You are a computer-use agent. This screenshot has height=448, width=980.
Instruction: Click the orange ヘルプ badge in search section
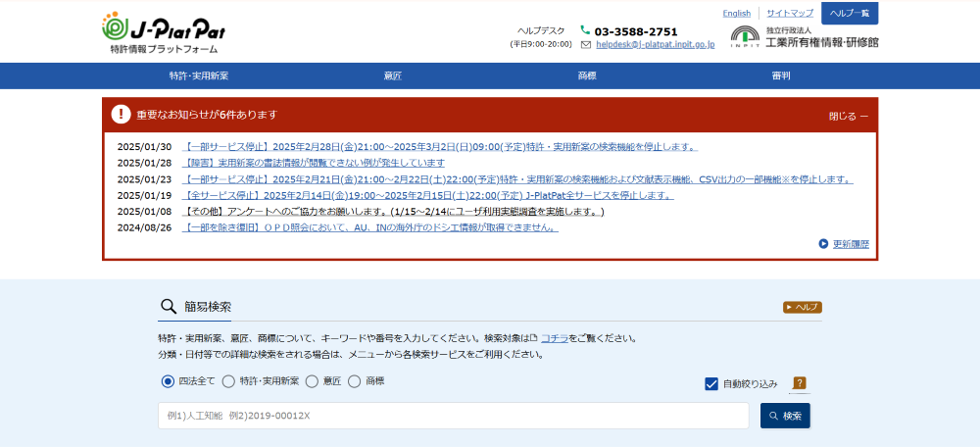[802, 307]
